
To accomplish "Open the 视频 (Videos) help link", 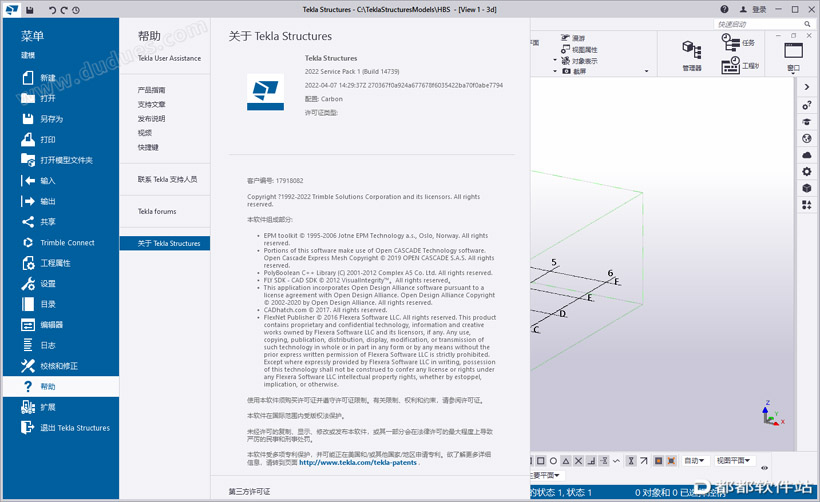I will pos(145,133).
